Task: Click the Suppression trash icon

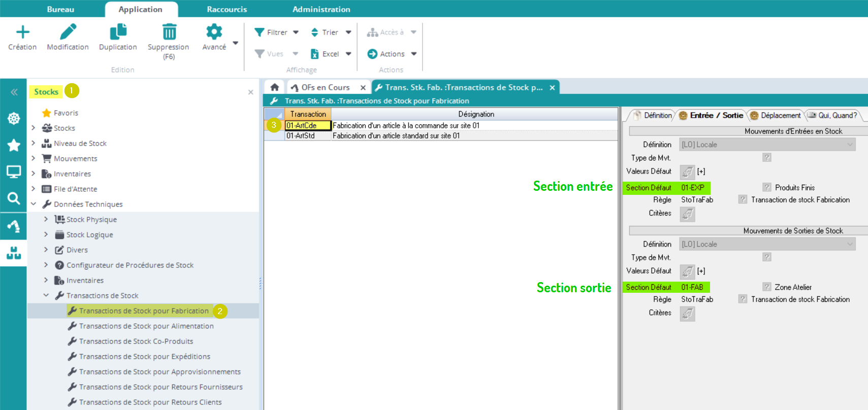Action: pyautogui.click(x=169, y=32)
